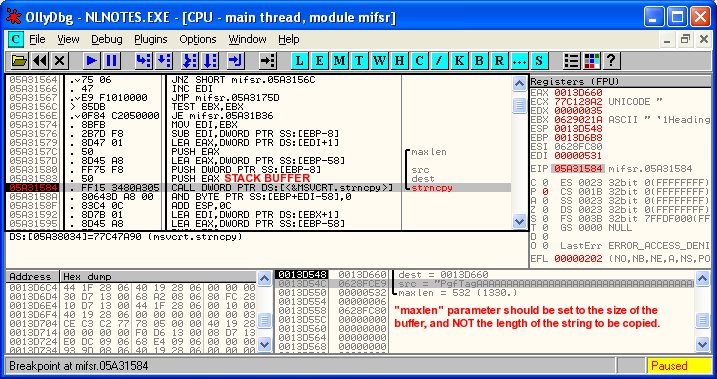Screen dimensions: 717x379
Task: Run the program with the play icon
Action: click(91, 60)
